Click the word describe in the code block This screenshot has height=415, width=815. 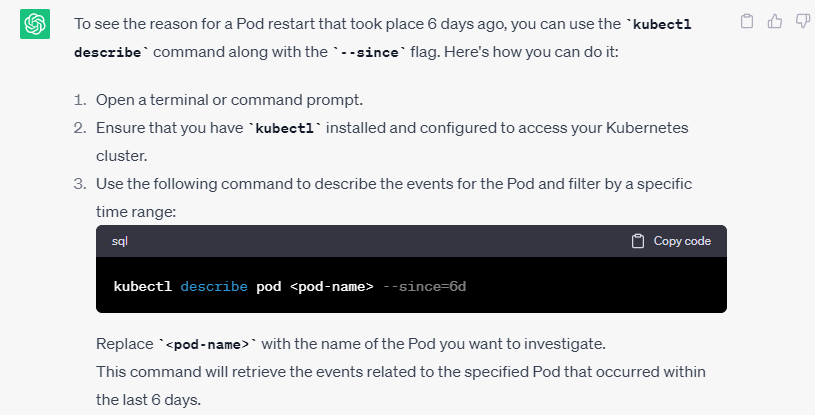tap(214, 287)
